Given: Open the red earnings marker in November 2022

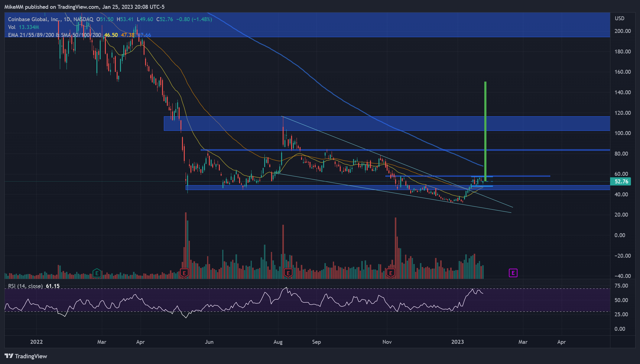Looking at the screenshot, I should (x=391, y=273).
